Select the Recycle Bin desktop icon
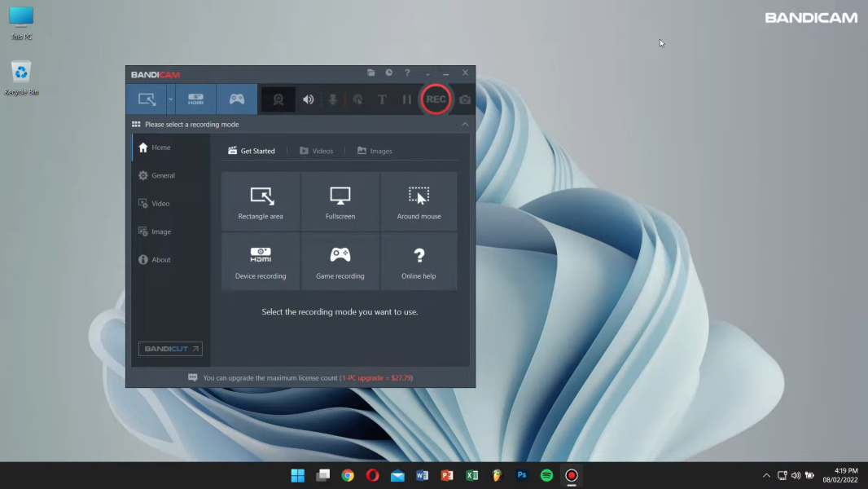Viewport: 868px width, 489px height. click(x=21, y=78)
